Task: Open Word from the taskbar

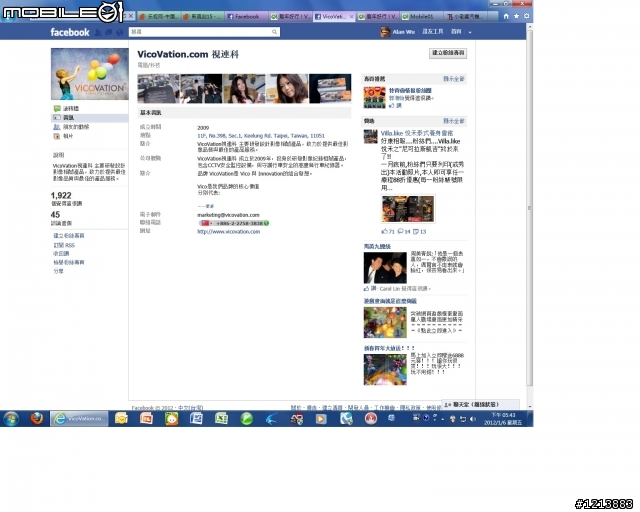Action: coord(196,419)
